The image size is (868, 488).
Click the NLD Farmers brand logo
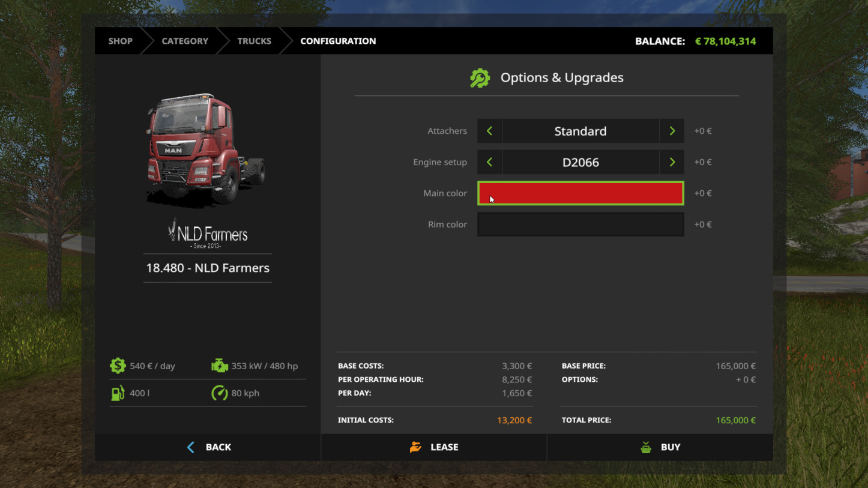click(x=208, y=233)
